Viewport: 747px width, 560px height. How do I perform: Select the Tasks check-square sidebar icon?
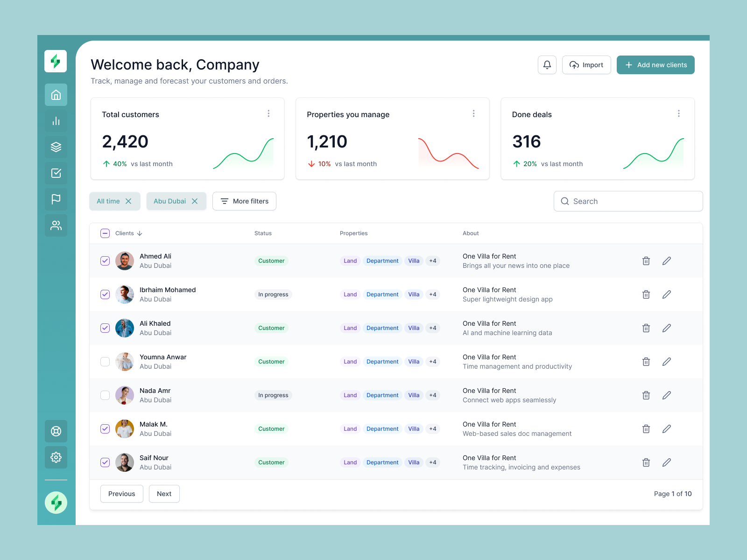coord(56,173)
